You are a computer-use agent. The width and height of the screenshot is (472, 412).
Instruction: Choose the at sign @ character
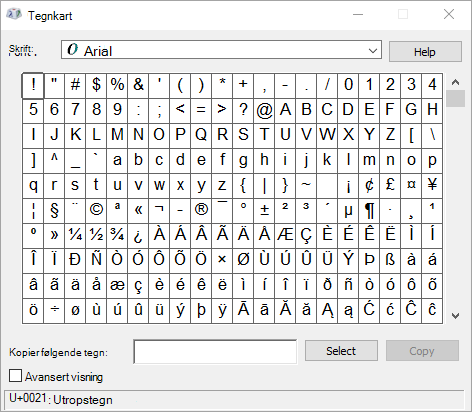pos(264,110)
